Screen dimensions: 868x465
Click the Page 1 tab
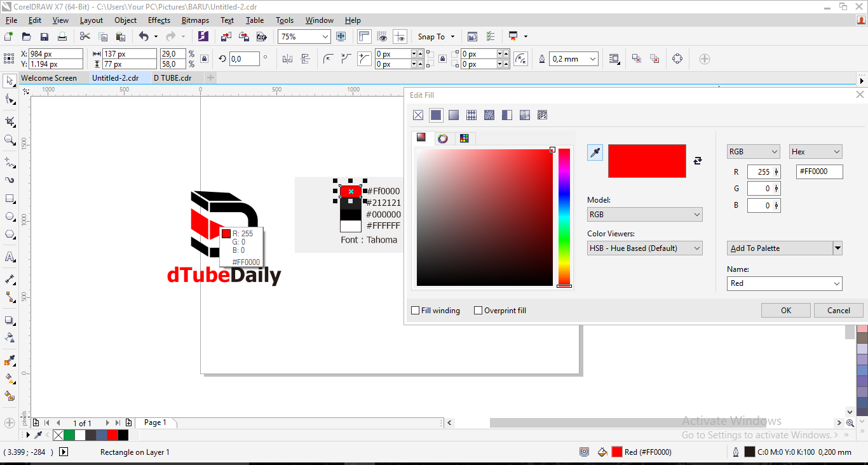coord(155,422)
